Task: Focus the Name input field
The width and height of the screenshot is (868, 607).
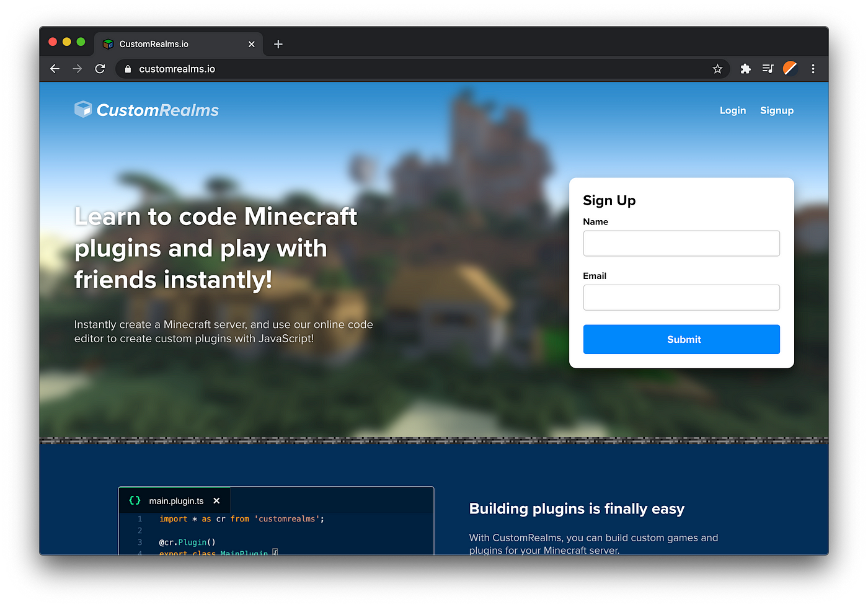Action: coord(681,243)
